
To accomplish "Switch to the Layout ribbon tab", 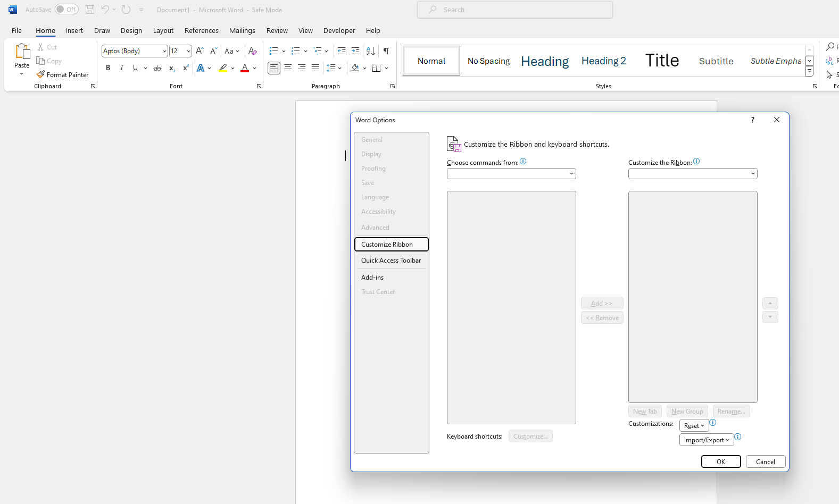I will click(163, 31).
